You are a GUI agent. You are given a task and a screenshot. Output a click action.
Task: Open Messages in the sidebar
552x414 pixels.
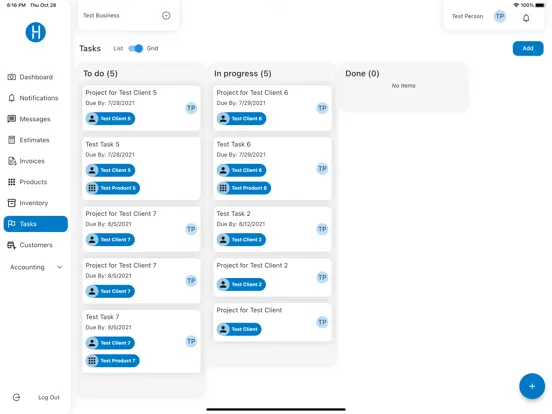pyautogui.click(x=35, y=119)
